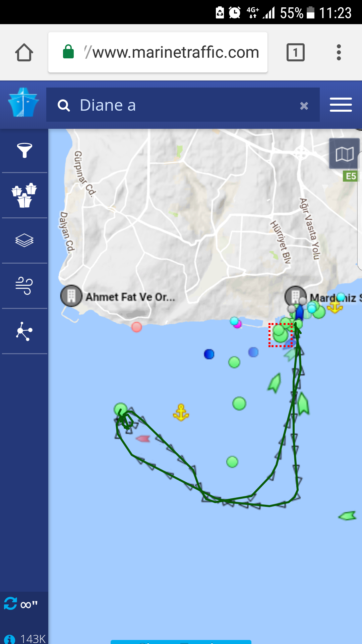Open the fleet ships icon in sidebar
Viewport: 362px width, 644px height.
point(24,195)
